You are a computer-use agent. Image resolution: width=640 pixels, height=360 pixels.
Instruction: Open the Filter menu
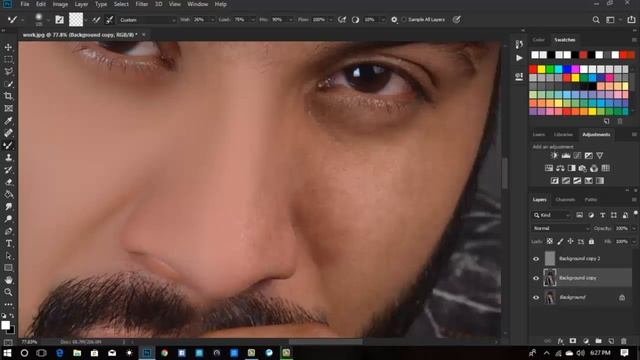[142, 4]
